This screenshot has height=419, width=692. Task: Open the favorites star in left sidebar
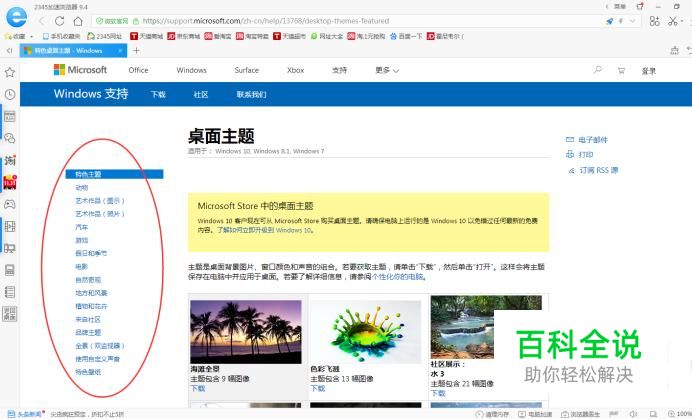coord(10,72)
